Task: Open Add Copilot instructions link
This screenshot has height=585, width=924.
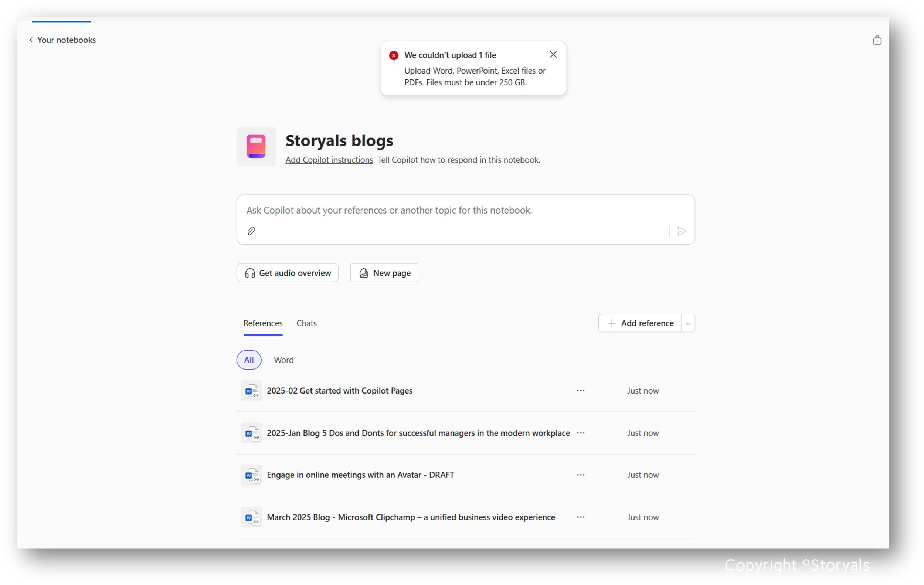Action: (329, 160)
